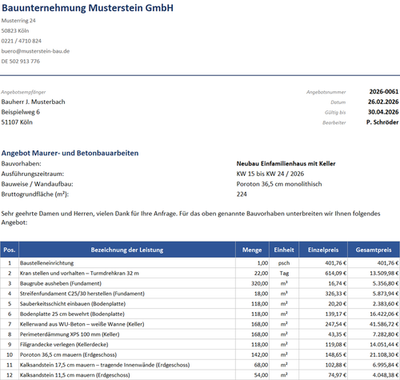Viewport: 400px width, 380px height.
Task: Select the heading Angebot Maurer- und Betonbauarbeiten
Action: pyautogui.click(x=70, y=153)
